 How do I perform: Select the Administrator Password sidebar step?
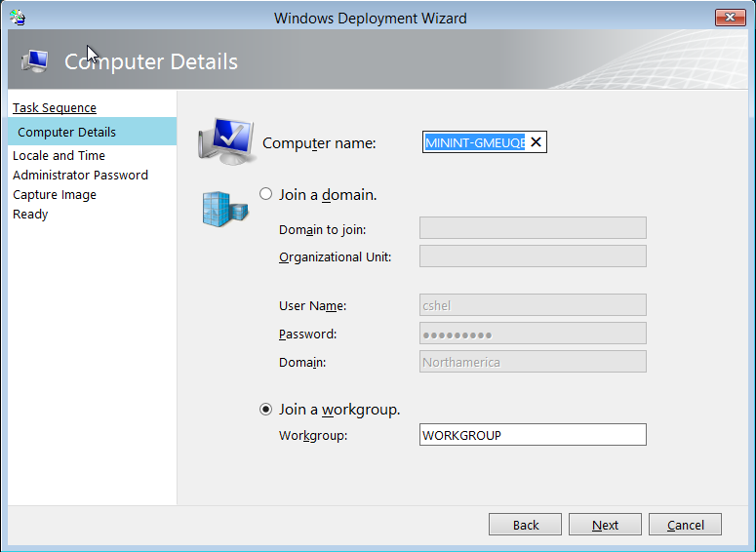tap(80, 175)
